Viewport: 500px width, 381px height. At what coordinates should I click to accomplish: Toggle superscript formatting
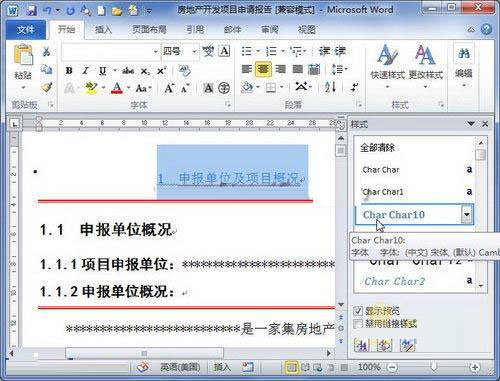162,71
